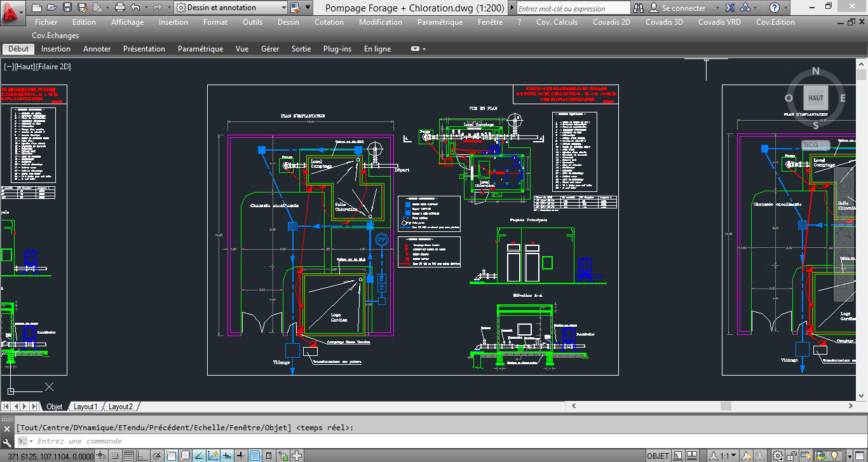
Task: Click the HAUT face of the ViewCube
Action: click(x=815, y=98)
